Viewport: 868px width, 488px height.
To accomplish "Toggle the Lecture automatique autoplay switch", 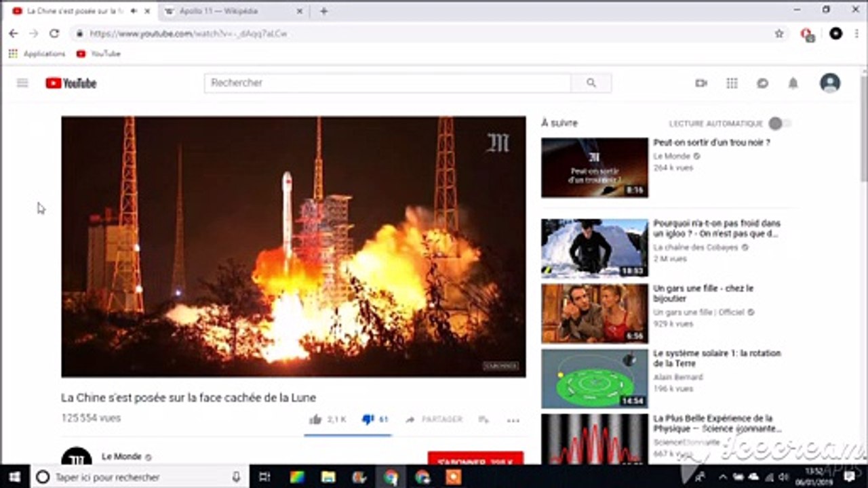I will (778, 123).
